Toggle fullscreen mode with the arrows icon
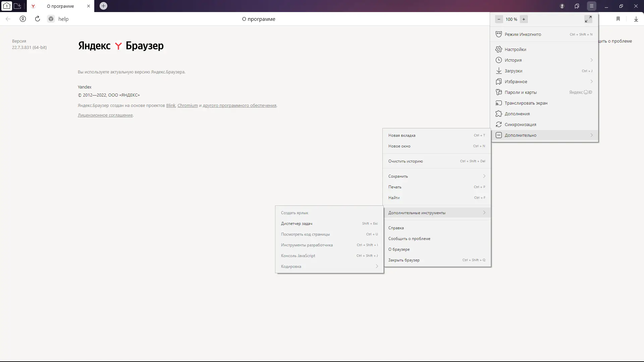Image resolution: width=644 pixels, height=362 pixels. click(x=588, y=19)
